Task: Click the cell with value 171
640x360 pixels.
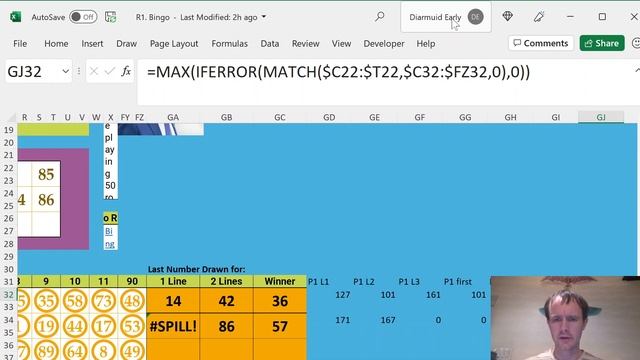Action: click(x=342, y=320)
